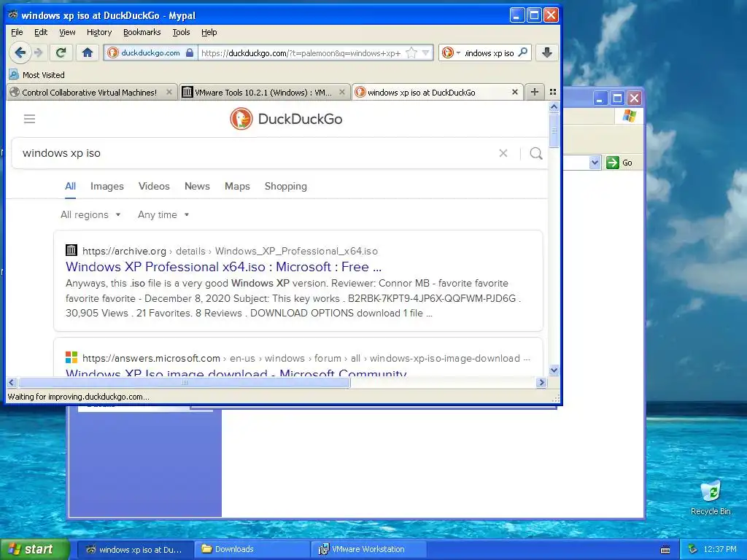
Task: Click the Windows flag logo in Downloads window
Action: click(x=630, y=116)
